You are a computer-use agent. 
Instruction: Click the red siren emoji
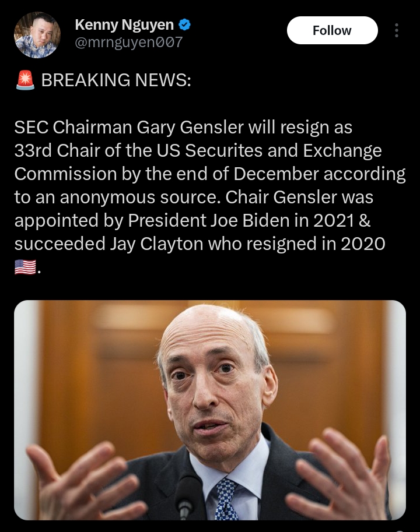25,80
